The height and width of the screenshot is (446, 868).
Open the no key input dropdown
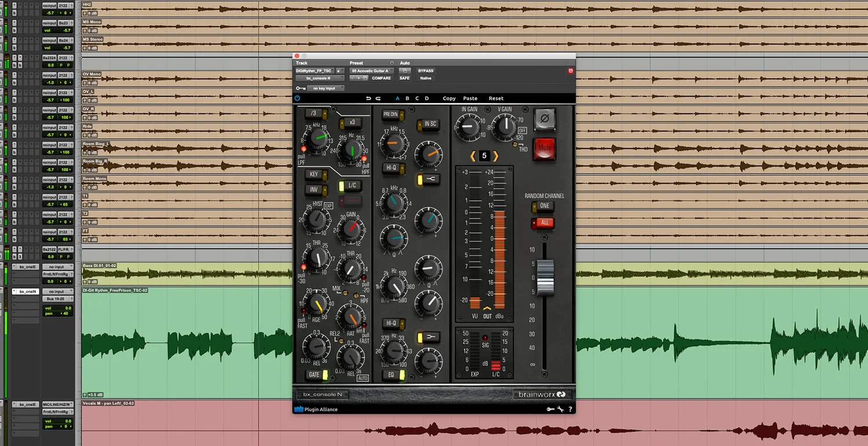pyautogui.click(x=325, y=88)
